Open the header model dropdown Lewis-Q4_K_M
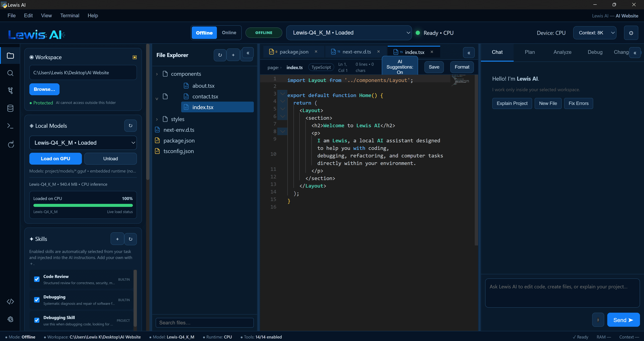 click(x=349, y=33)
